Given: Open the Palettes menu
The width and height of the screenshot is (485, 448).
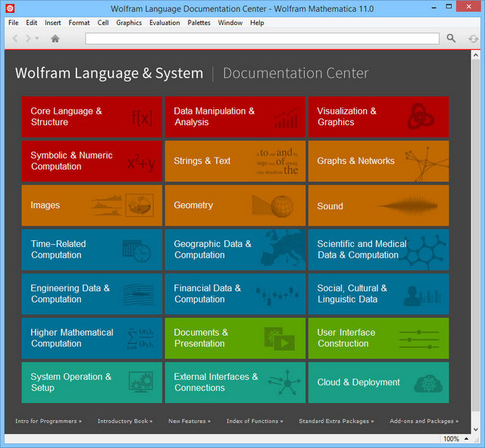Looking at the screenshot, I should tap(199, 23).
